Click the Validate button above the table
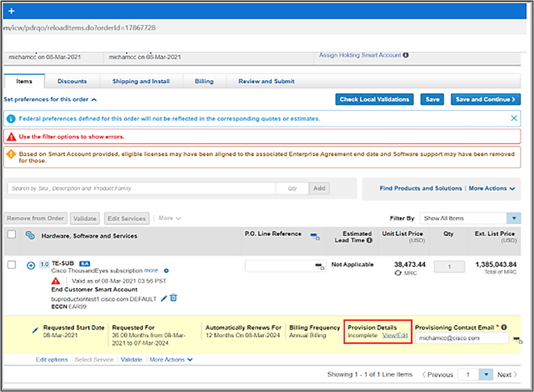 [x=85, y=218]
